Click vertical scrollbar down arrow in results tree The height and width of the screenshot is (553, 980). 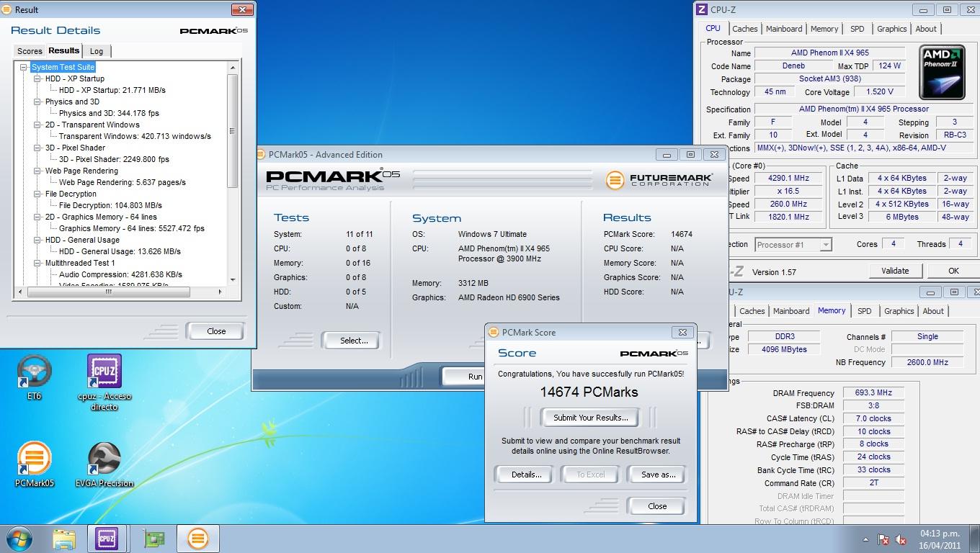click(x=233, y=279)
